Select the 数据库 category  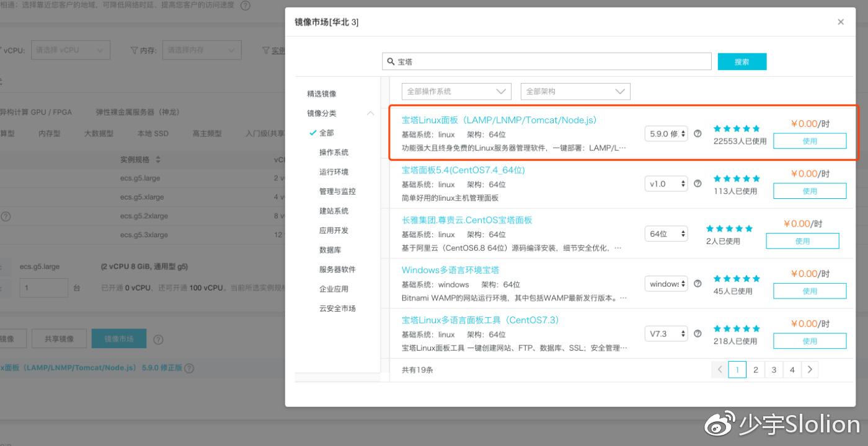[330, 250]
